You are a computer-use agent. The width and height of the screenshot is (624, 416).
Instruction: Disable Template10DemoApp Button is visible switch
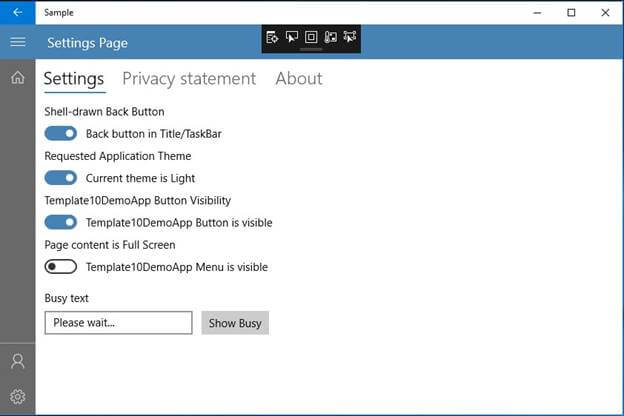[x=60, y=222]
